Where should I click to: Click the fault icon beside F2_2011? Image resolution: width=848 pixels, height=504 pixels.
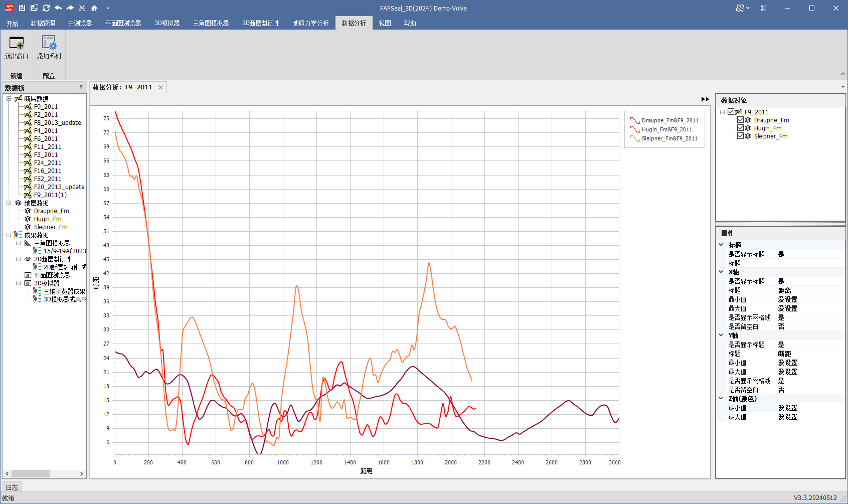tap(28, 115)
